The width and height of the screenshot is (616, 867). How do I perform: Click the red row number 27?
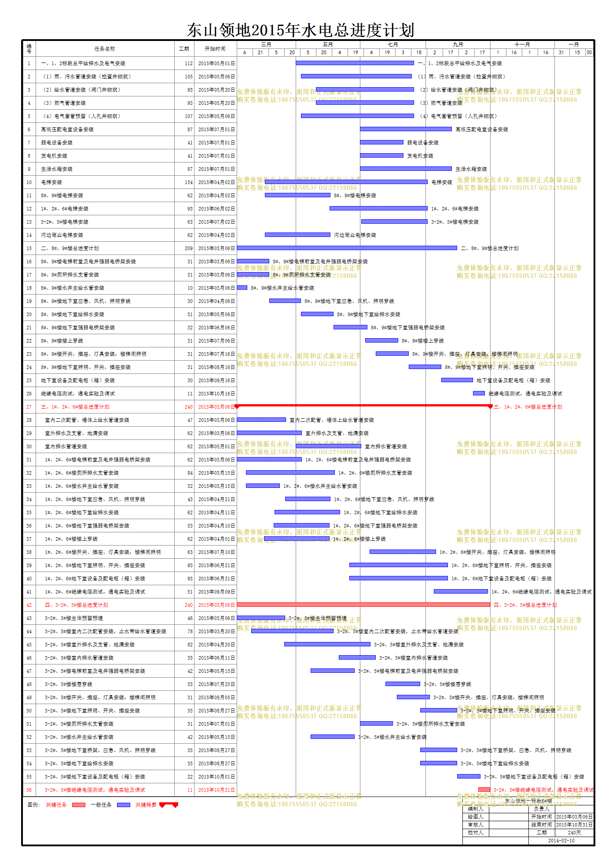(29, 407)
